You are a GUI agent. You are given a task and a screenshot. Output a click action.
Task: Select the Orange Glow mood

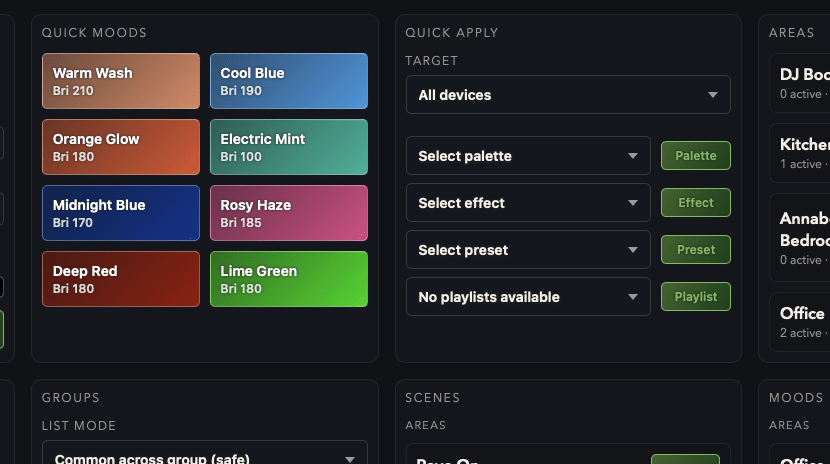pyautogui.click(x=121, y=147)
